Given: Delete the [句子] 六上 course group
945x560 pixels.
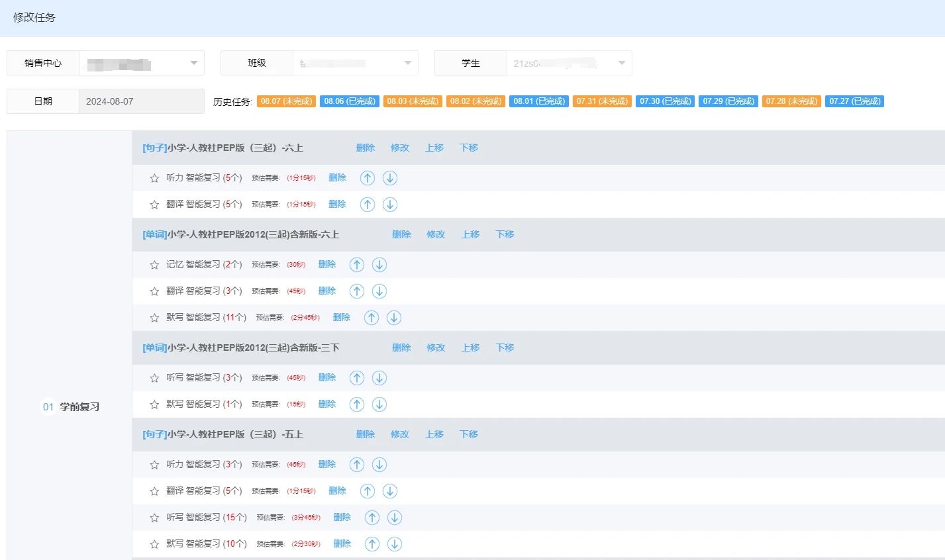Looking at the screenshot, I should [366, 148].
